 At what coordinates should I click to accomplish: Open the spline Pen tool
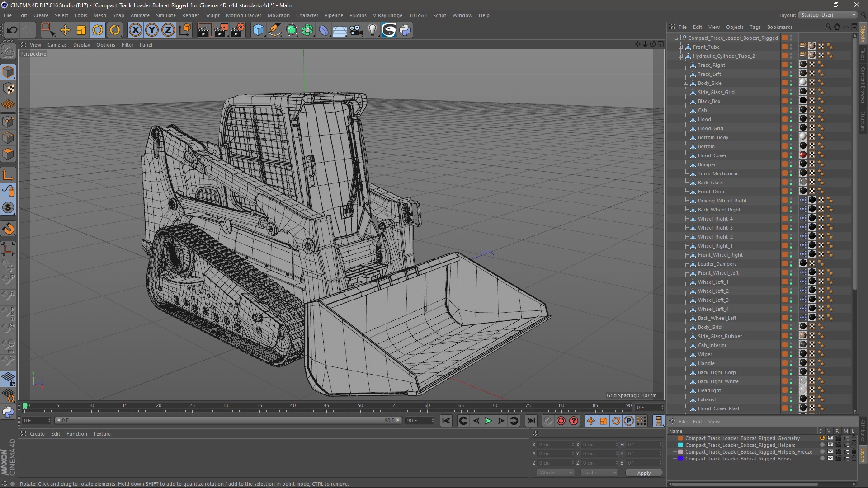click(x=275, y=30)
